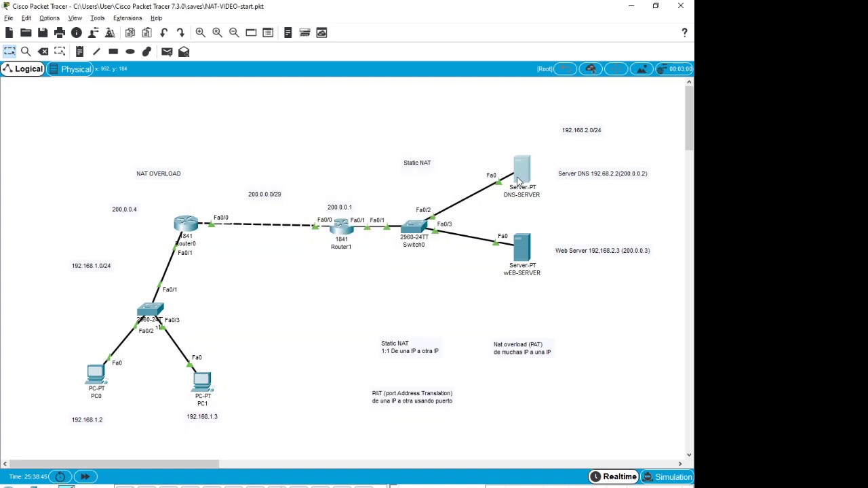Zoom out with magnifier minus icon
868x488 pixels.
coord(234,33)
